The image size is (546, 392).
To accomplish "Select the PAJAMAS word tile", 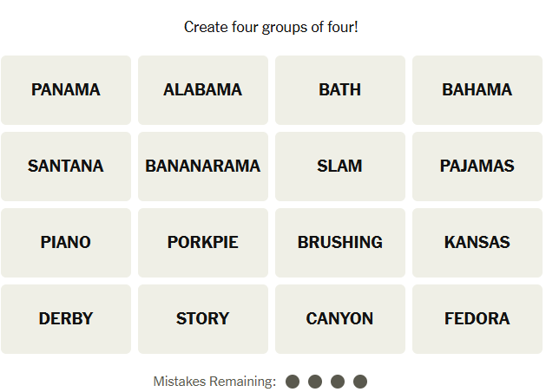I will (477, 167).
